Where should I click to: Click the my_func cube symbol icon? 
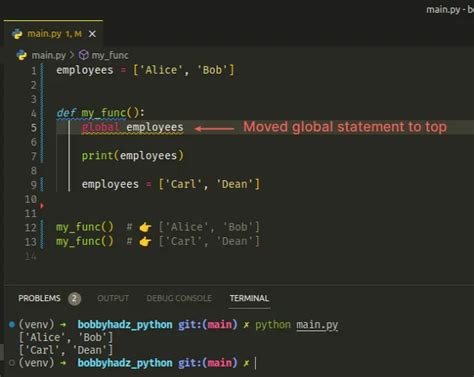tap(83, 55)
